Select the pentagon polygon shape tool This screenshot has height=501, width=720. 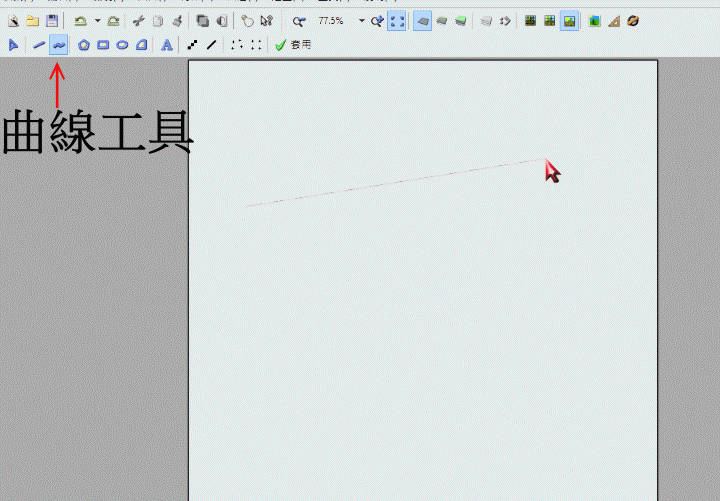point(84,45)
